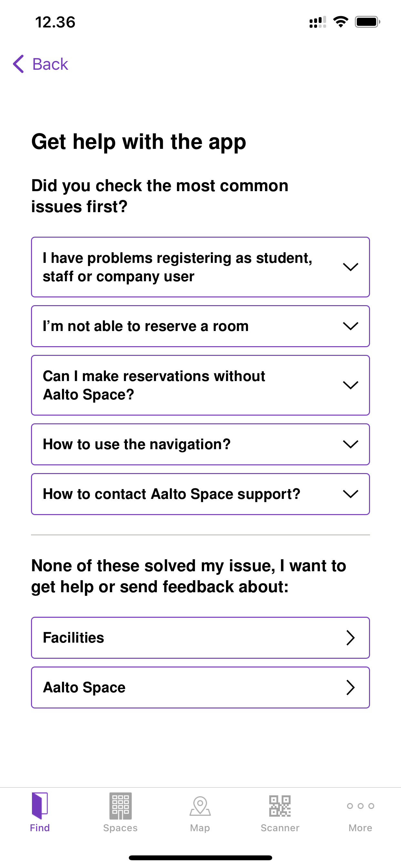Image resolution: width=401 pixels, height=868 pixels.
Task: Tap the Wi-Fi status icon
Action: [340, 22]
